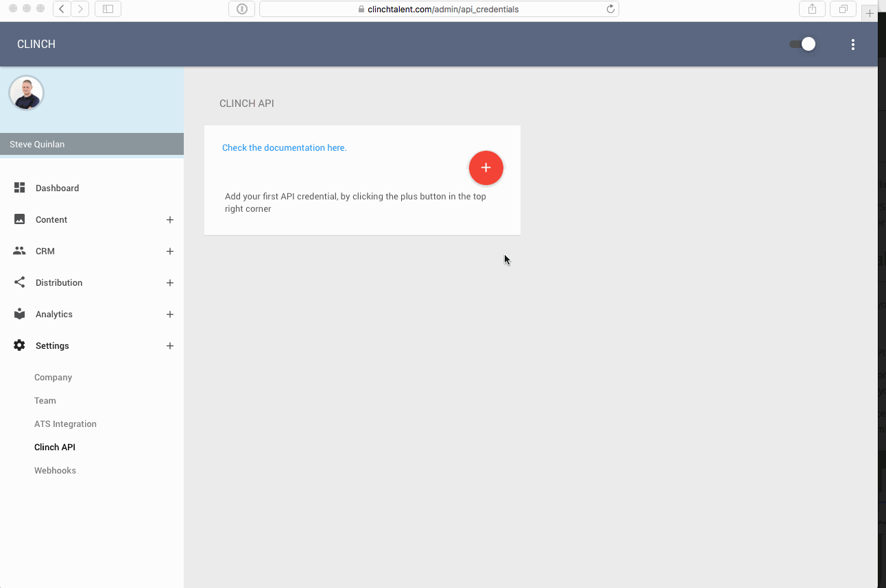This screenshot has height=588, width=886.
Task: Click the CLINCH logo text
Action: 36,45
